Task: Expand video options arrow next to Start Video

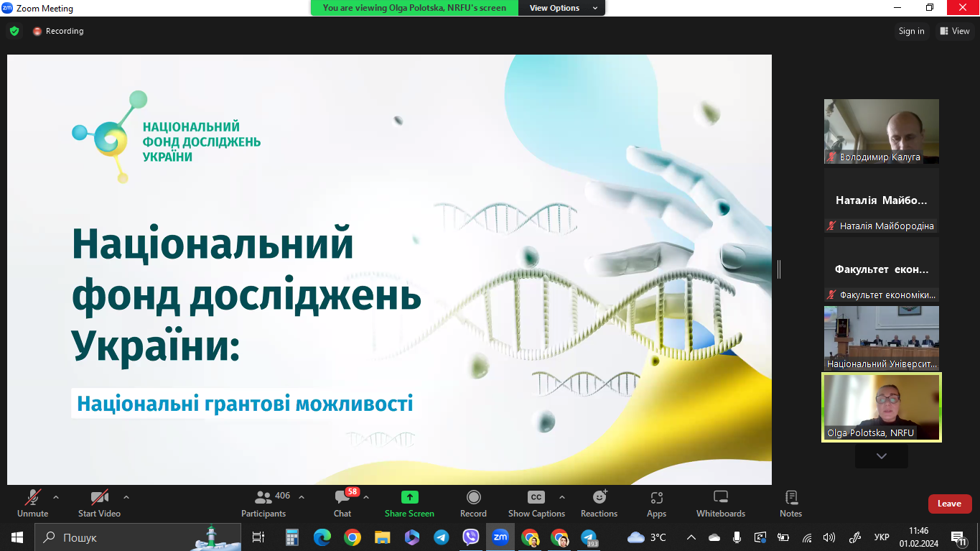Action: [x=126, y=497]
